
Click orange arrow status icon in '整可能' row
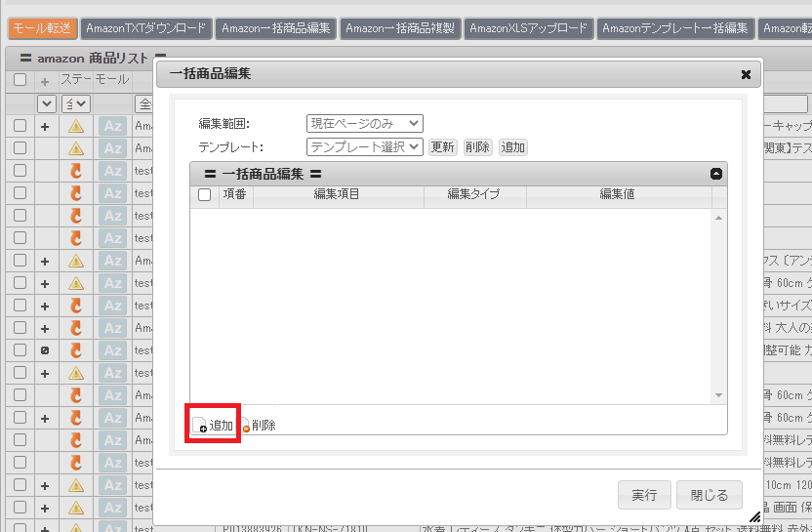(x=76, y=350)
